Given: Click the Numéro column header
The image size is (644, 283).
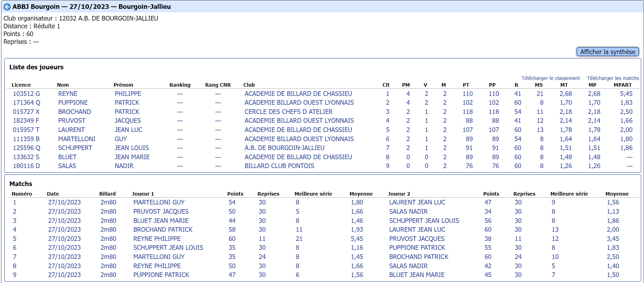Looking at the screenshot, I should [x=22, y=194].
